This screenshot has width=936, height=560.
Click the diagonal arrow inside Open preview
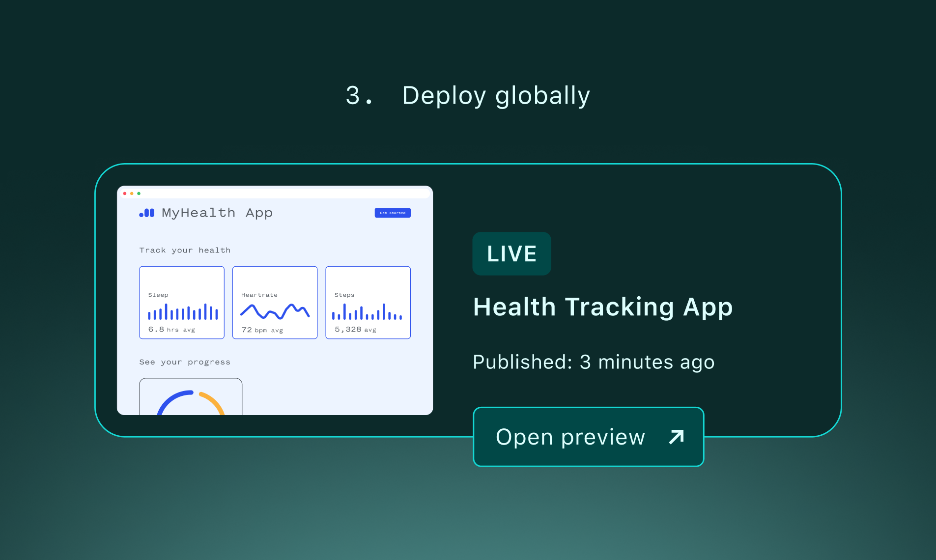pos(675,437)
